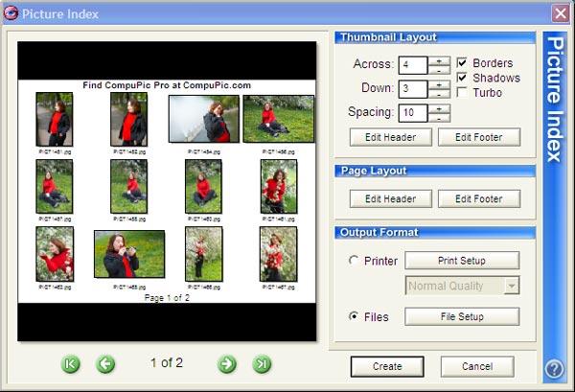Click the Thumbnail Layout section title

click(x=388, y=37)
